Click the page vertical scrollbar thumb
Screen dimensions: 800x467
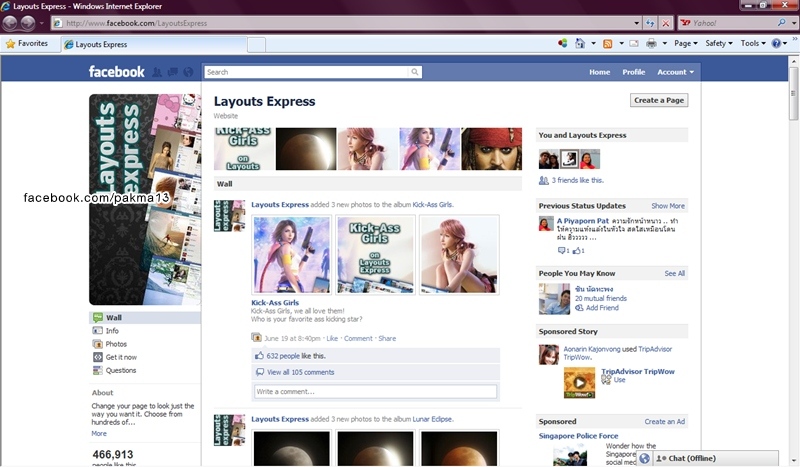(x=793, y=93)
